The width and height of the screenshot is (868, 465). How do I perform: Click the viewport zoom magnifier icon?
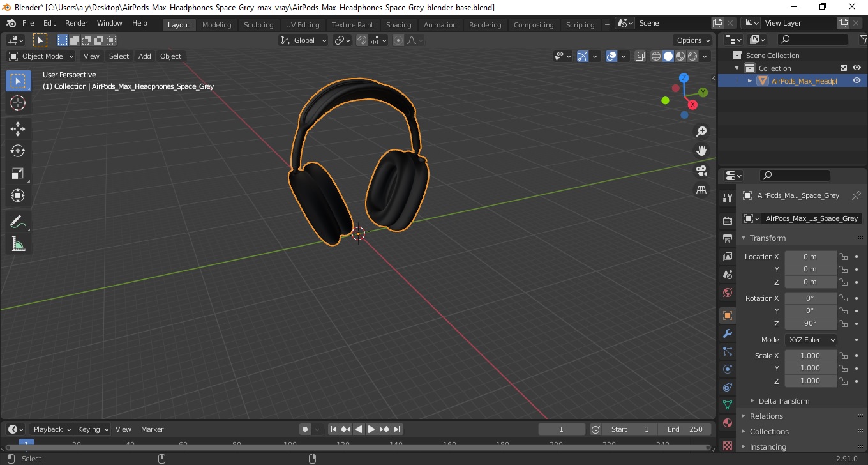pos(701,131)
